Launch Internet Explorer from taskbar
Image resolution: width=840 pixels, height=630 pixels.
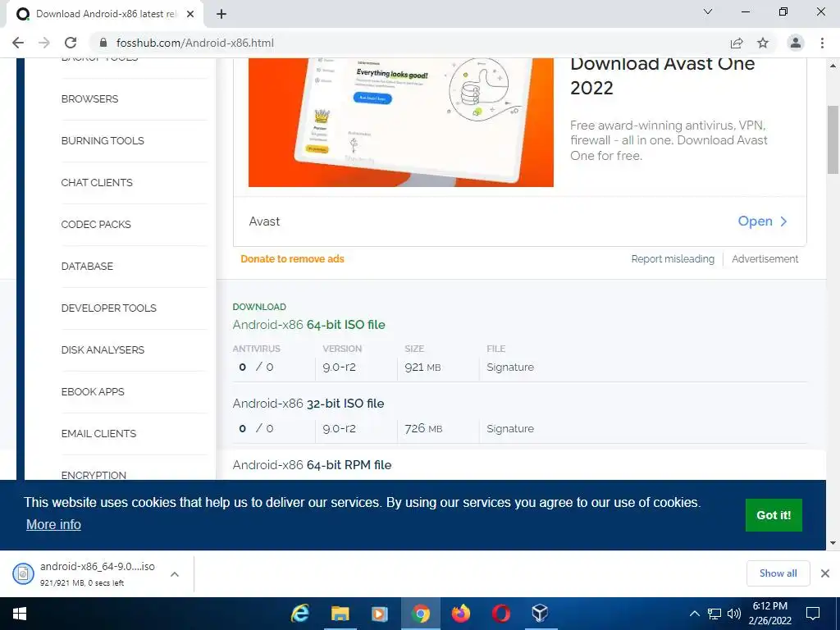[x=300, y=614]
